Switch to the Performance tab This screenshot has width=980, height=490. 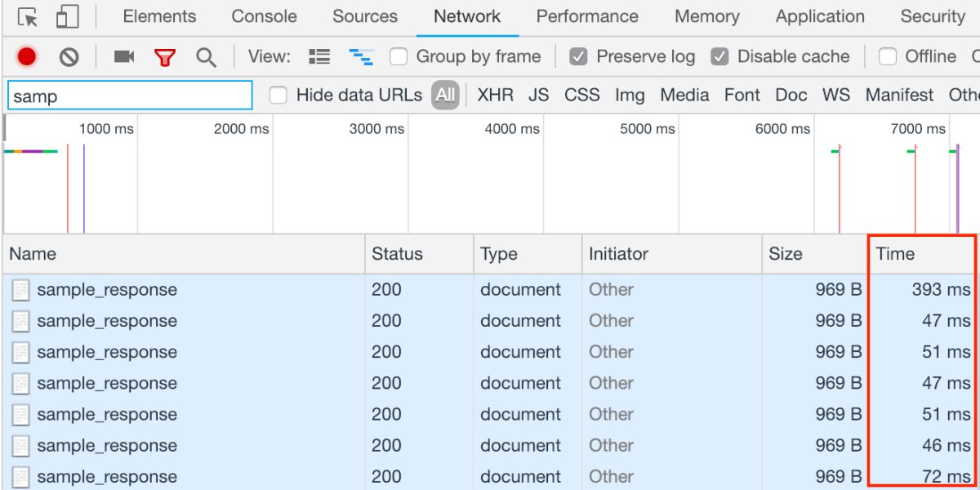(587, 17)
